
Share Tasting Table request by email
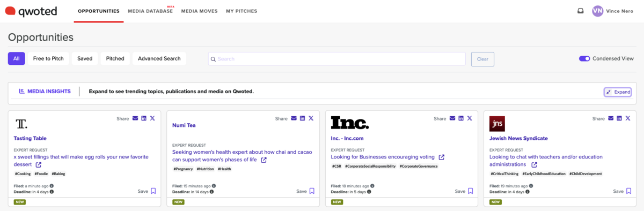pyautogui.click(x=135, y=118)
